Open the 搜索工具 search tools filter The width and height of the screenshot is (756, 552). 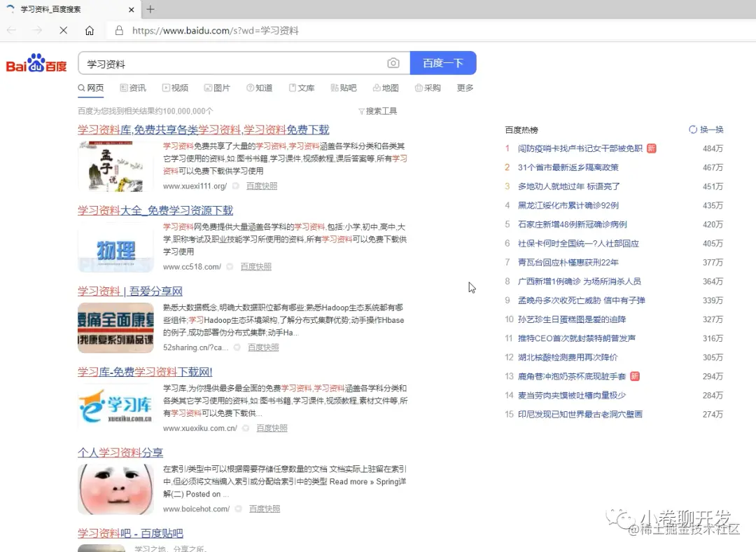(377, 111)
